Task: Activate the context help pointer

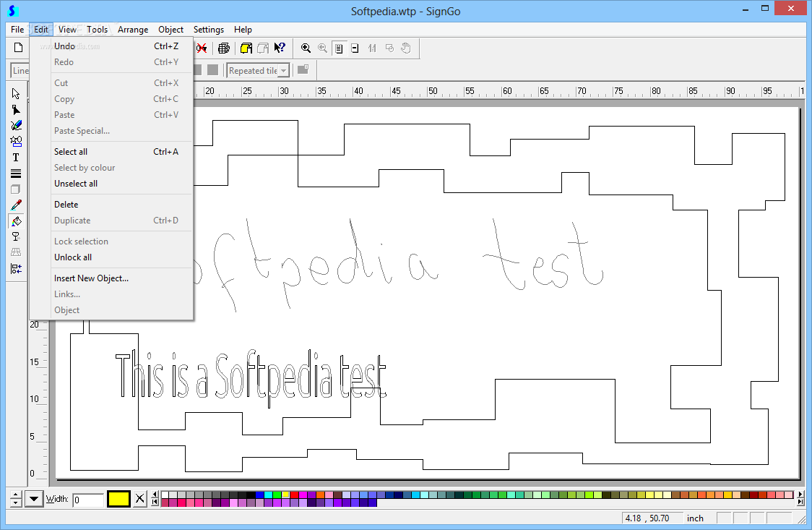Action: [x=280, y=48]
